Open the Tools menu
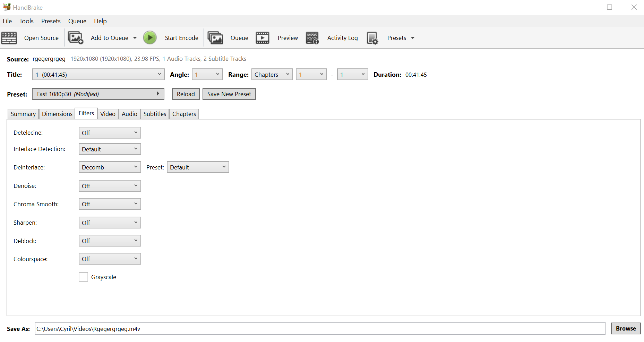The height and width of the screenshot is (342, 644). coord(26,21)
